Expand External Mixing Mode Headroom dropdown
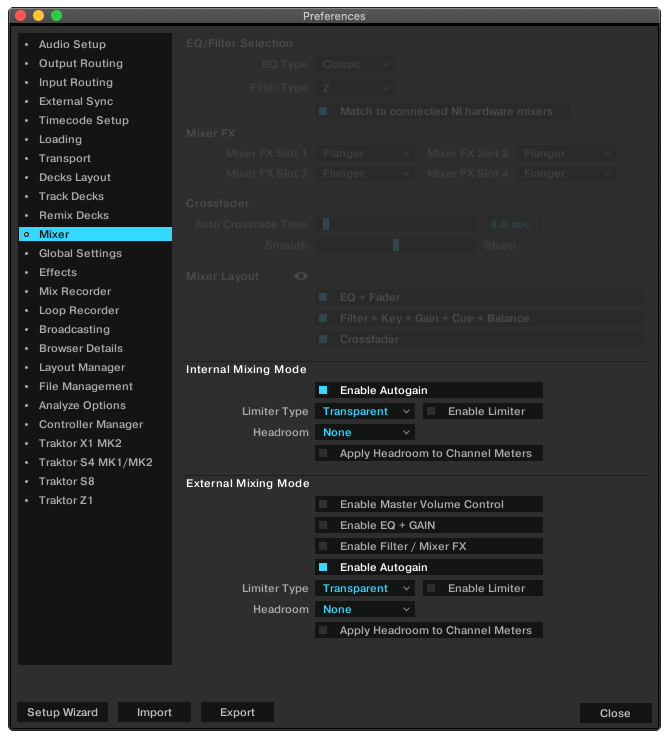The image size is (670, 740). pos(365,610)
